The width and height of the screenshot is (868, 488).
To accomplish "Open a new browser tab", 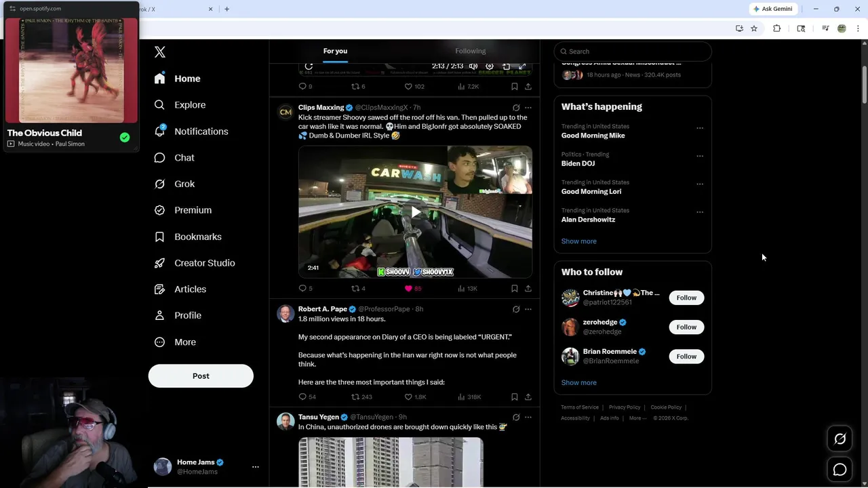I will 226,9.
